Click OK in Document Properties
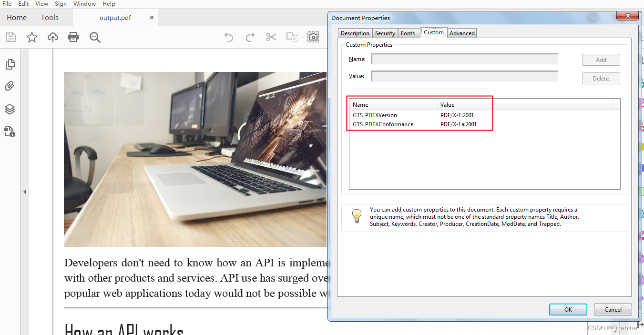This screenshot has width=644, height=335. click(568, 309)
